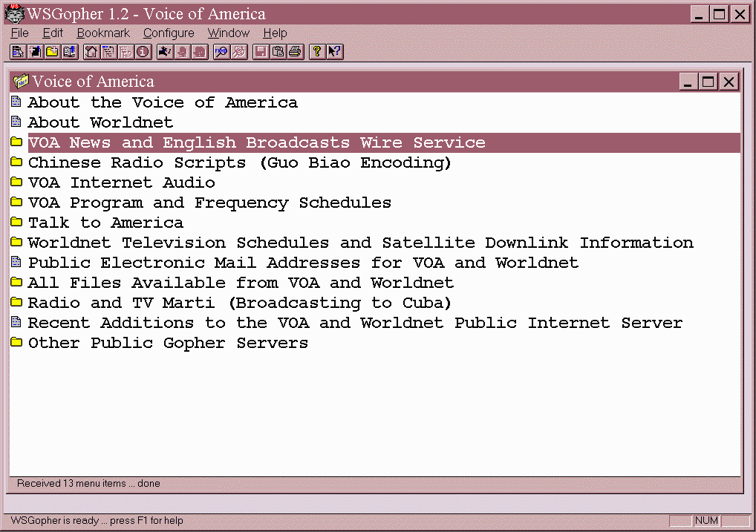Select Radio and TV Marti entry
The image size is (756, 532).
coord(240,303)
